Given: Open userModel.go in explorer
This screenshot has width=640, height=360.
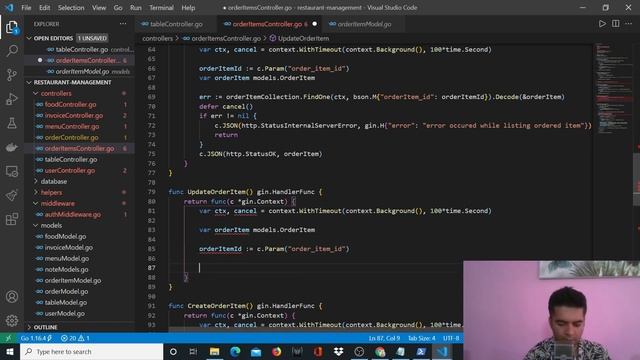Looking at the screenshot, I should [65, 313].
